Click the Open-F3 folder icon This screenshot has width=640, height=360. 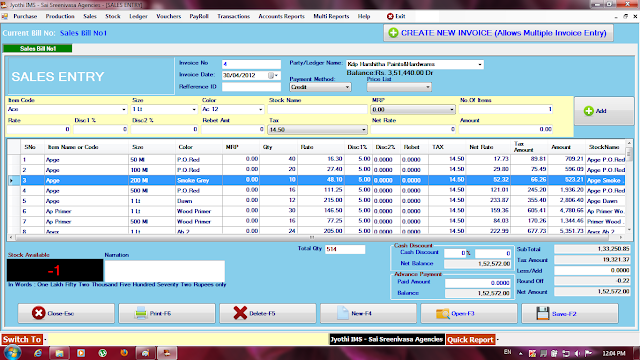(442, 313)
